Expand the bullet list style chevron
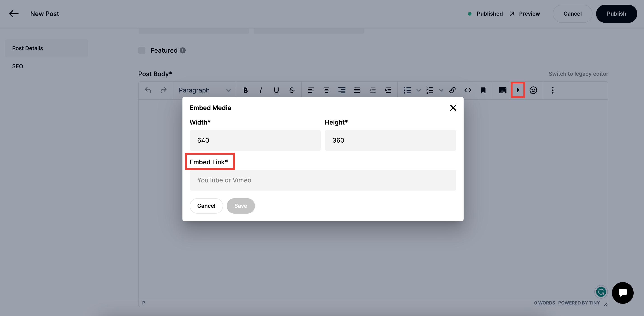This screenshot has width=644, height=316. [418, 90]
